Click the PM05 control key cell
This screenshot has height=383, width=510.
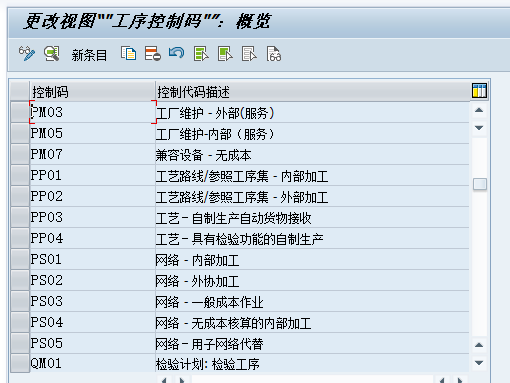(93, 133)
